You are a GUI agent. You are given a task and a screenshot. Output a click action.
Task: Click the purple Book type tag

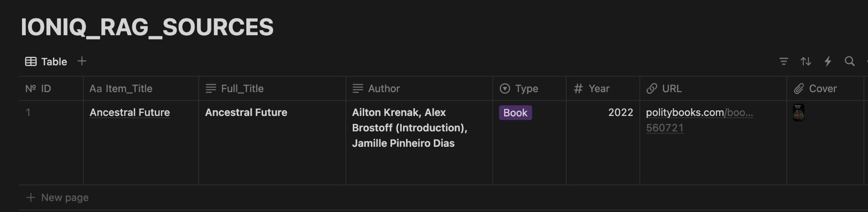click(x=515, y=113)
